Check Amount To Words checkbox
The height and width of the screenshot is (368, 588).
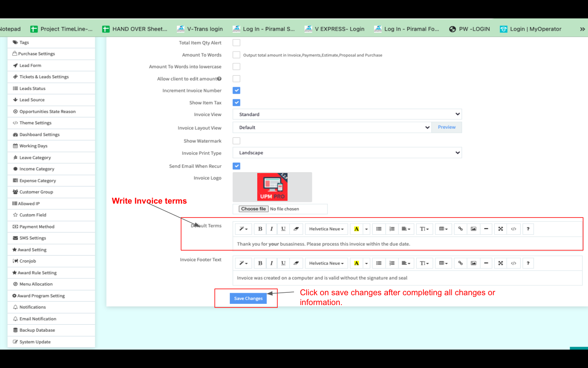point(236,55)
